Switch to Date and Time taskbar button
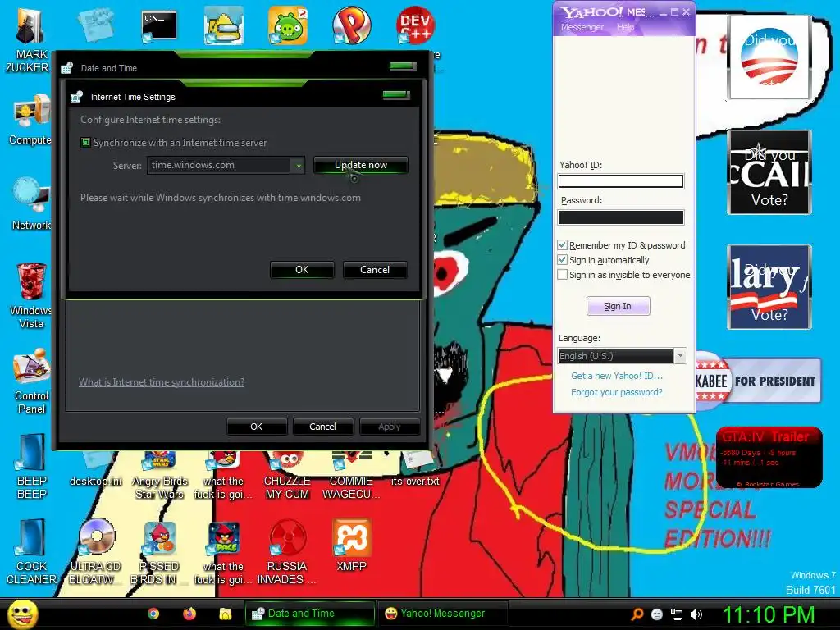 309,614
